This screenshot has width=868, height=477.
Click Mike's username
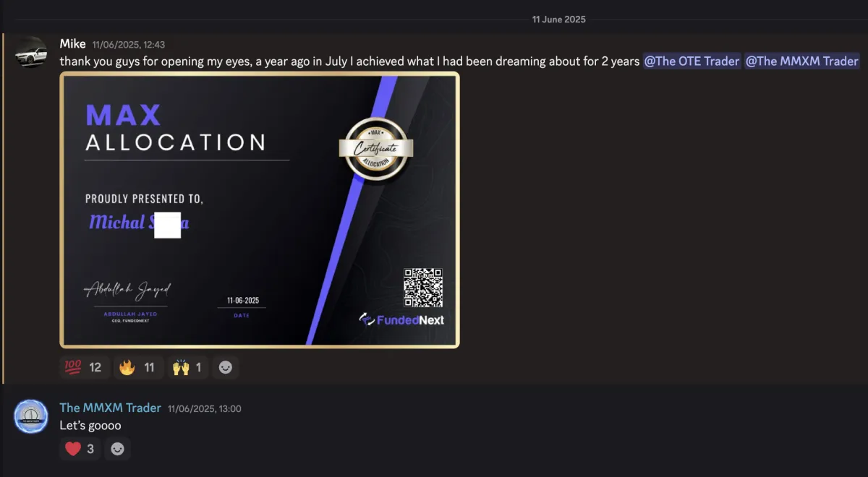point(72,44)
